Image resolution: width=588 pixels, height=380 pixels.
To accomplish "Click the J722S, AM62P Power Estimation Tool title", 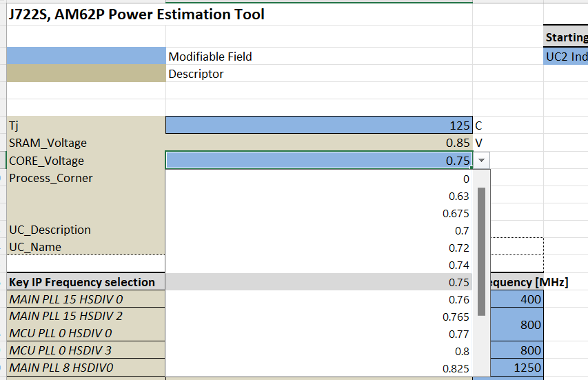I will [136, 14].
